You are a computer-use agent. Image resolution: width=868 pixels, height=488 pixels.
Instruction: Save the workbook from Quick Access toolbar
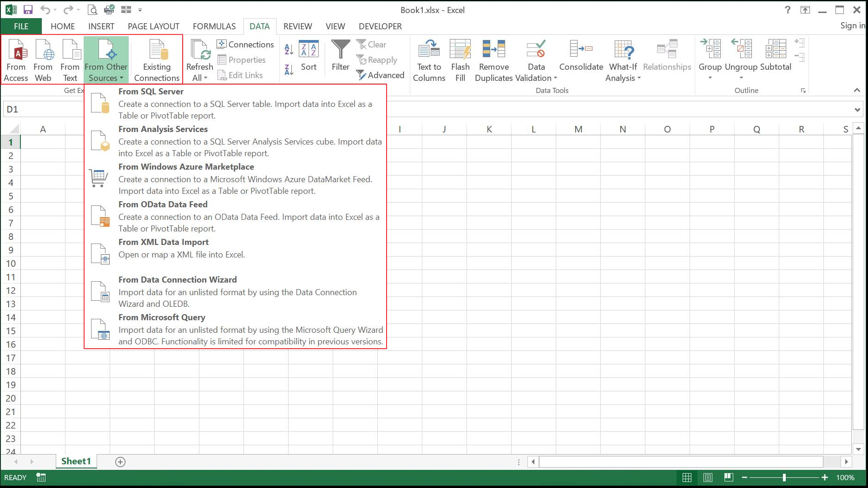click(x=28, y=10)
